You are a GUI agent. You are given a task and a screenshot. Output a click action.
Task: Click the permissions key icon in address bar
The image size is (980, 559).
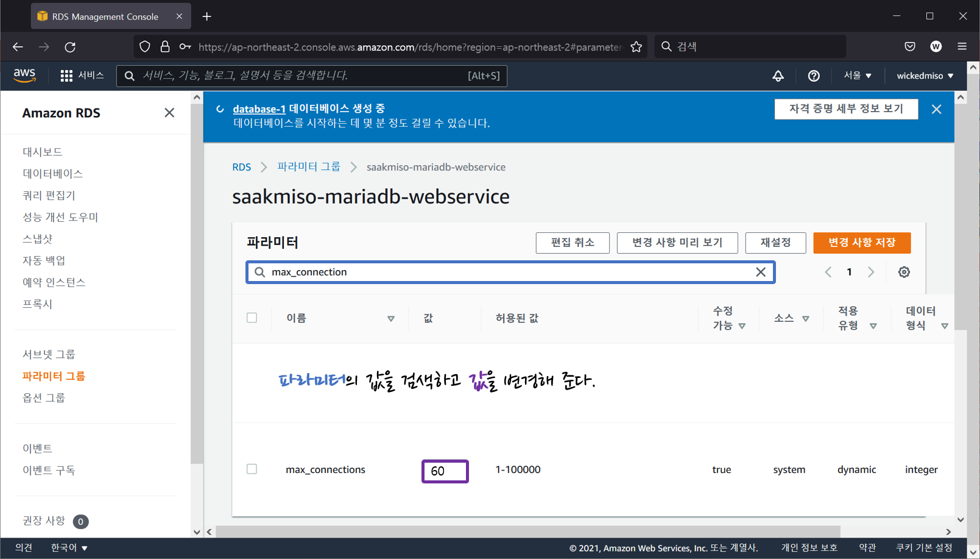coord(185,47)
